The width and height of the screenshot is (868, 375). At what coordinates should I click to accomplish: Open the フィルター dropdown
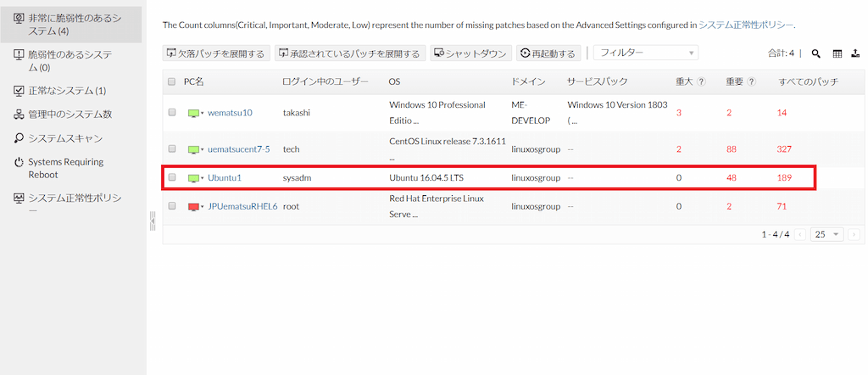click(x=646, y=53)
